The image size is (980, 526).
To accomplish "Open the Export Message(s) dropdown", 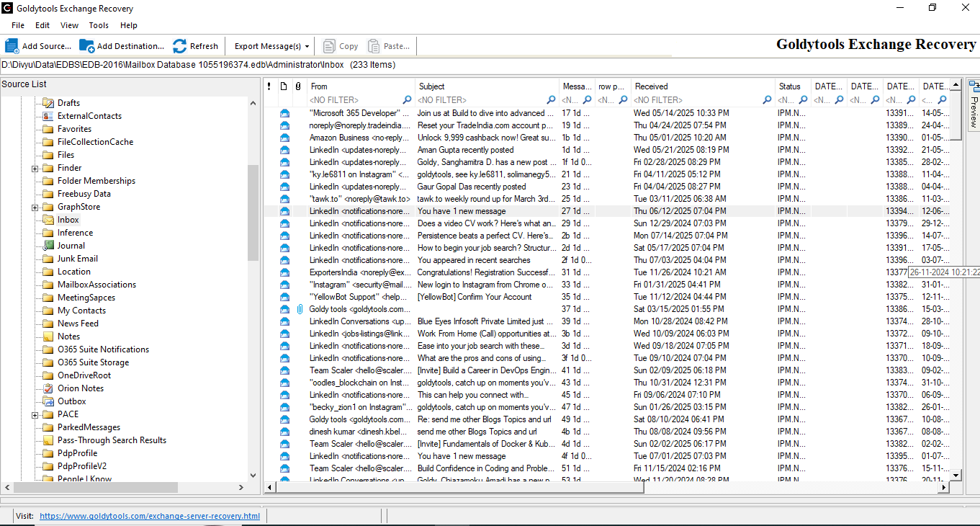I will (271, 46).
